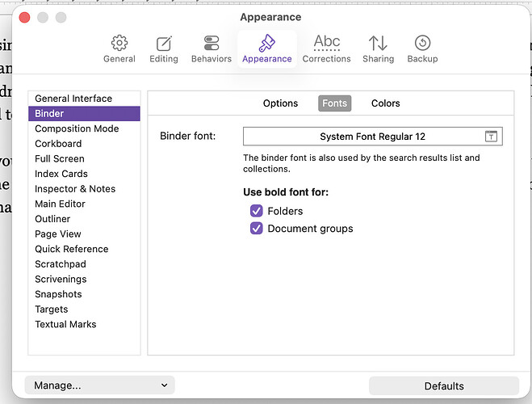Open the Sharing arrows icon

[378, 43]
